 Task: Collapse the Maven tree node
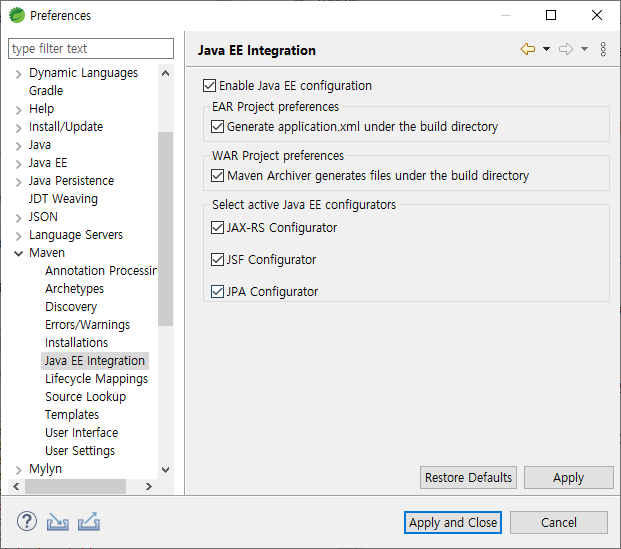tap(18, 254)
